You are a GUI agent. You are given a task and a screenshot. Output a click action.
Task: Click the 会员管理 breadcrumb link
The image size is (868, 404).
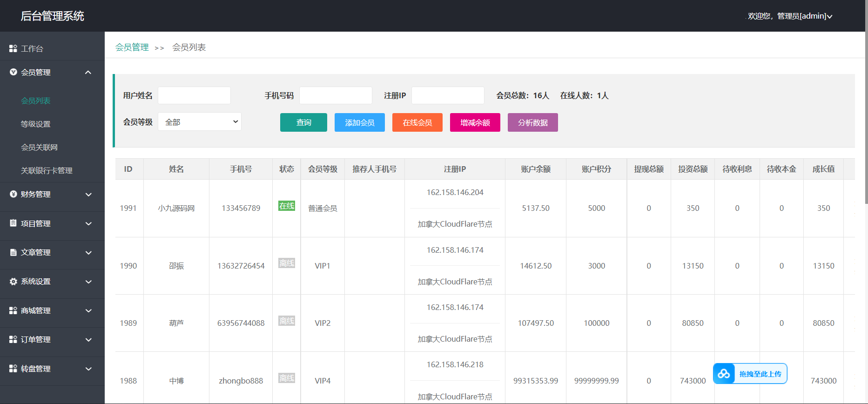(x=132, y=47)
